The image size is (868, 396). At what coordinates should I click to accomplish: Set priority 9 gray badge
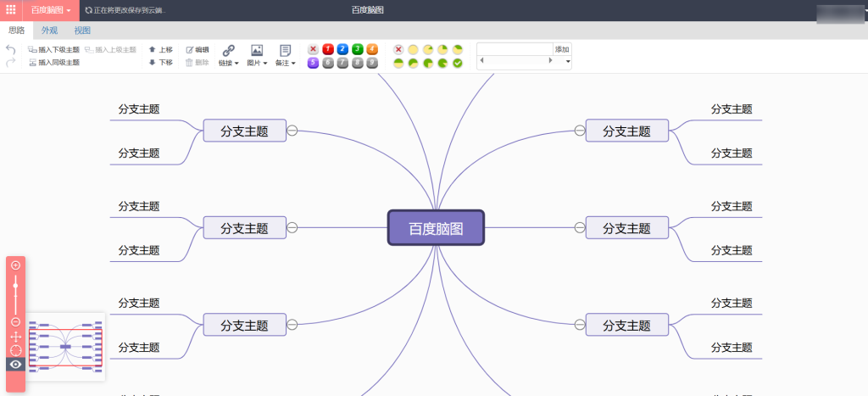[372, 63]
